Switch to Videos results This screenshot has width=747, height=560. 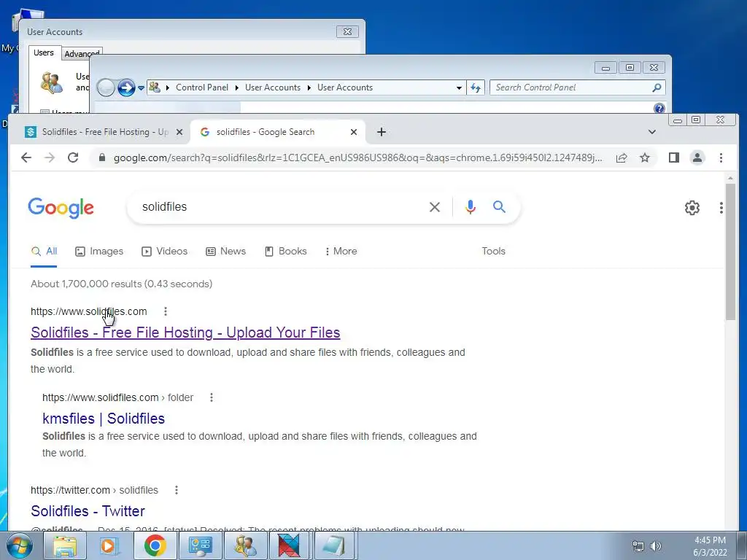point(164,251)
